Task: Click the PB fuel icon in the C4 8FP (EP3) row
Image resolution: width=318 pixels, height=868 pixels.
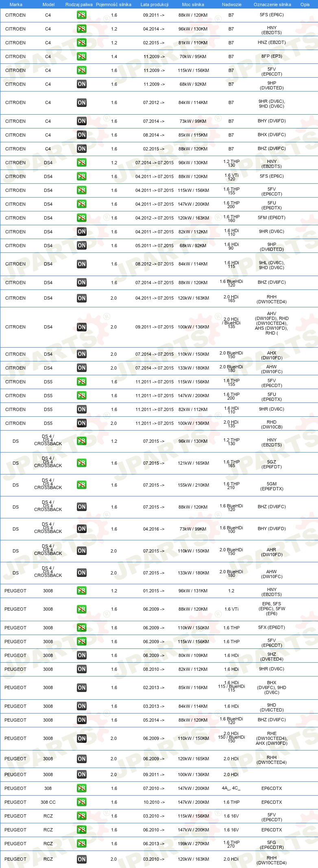Action: [81, 57]
